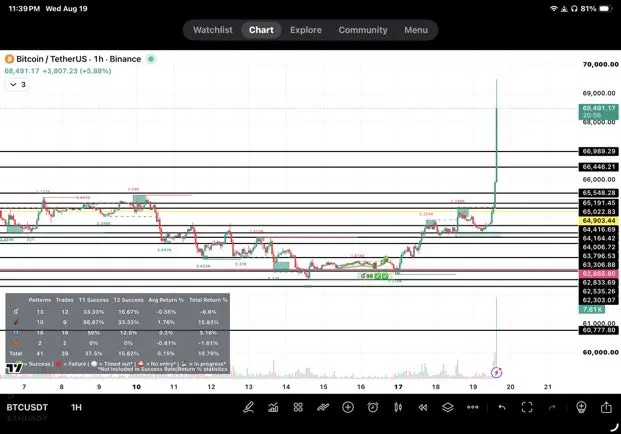Check the battery status icon
The height and width of the screenshot is (434, 621).
coord(606,8)
